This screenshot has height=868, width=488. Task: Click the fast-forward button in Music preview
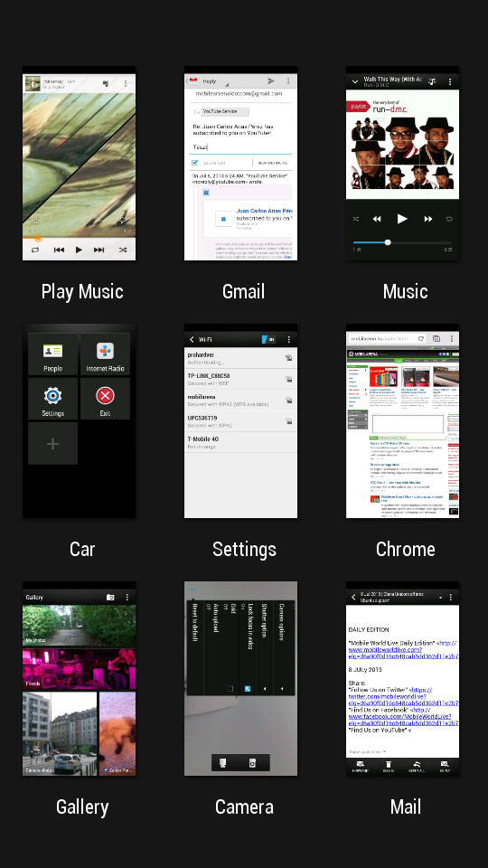tap(427, 219)
